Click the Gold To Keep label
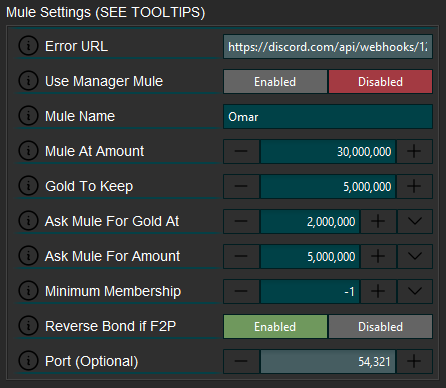 (89, 186)
